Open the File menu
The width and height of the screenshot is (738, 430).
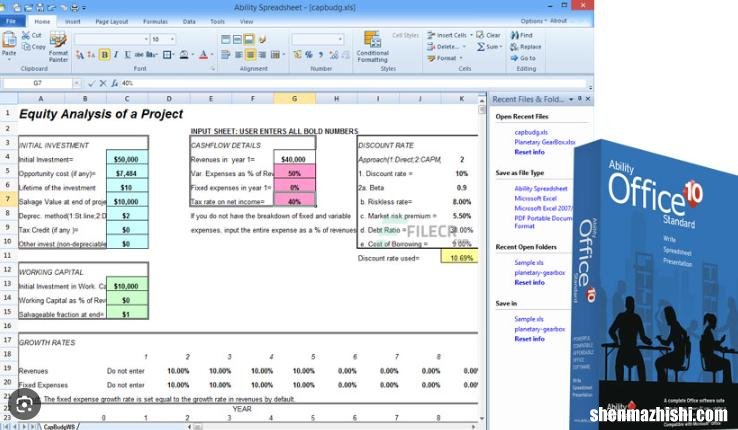point(10,21)
